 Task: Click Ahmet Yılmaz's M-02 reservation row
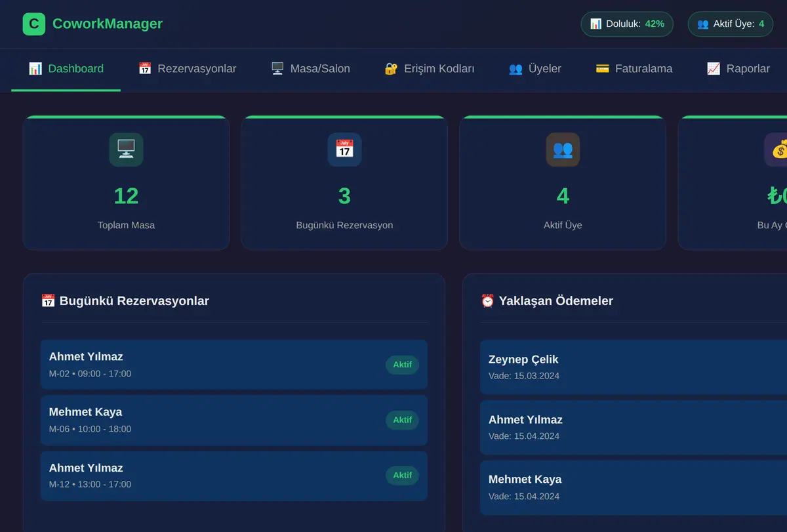[234, 365]
